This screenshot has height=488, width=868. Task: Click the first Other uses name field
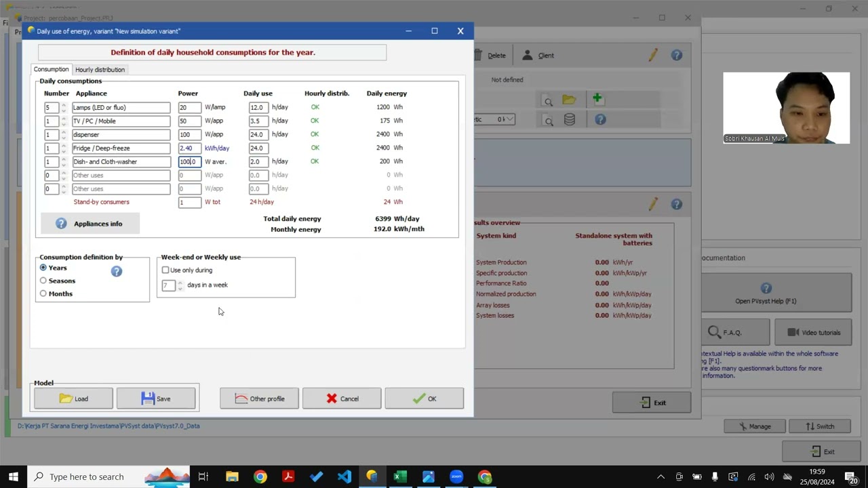coord(121,175)
